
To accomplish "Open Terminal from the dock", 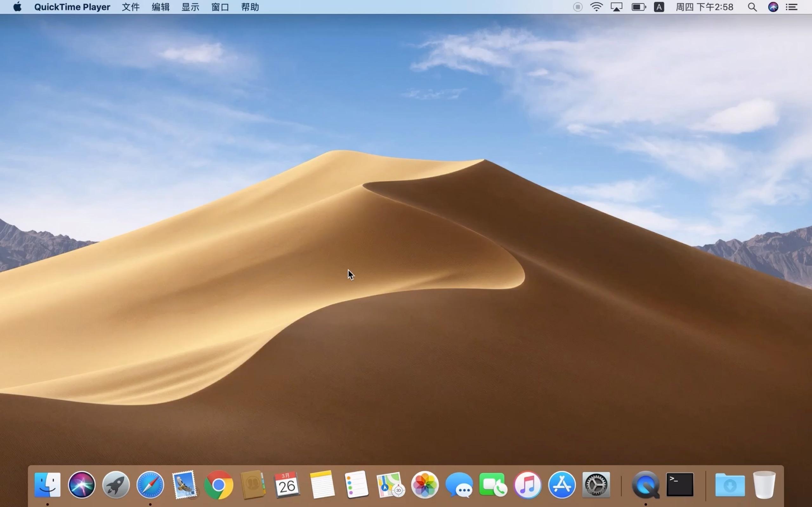I will [680, 485].
